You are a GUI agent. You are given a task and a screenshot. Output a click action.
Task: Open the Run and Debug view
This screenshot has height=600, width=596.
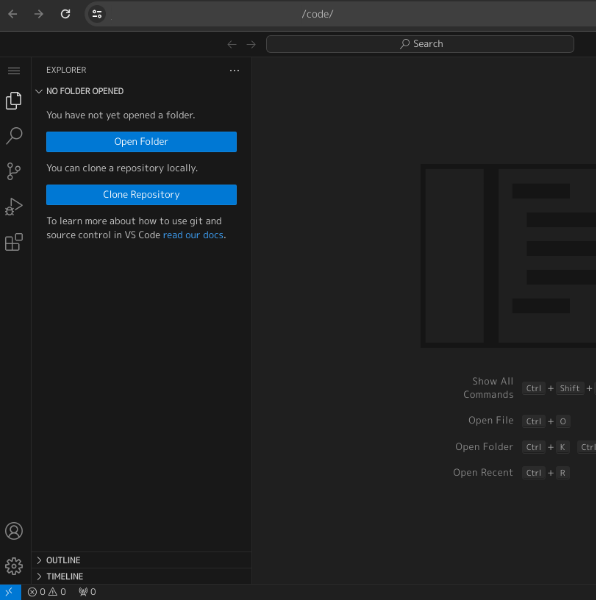tap(14, 207)
